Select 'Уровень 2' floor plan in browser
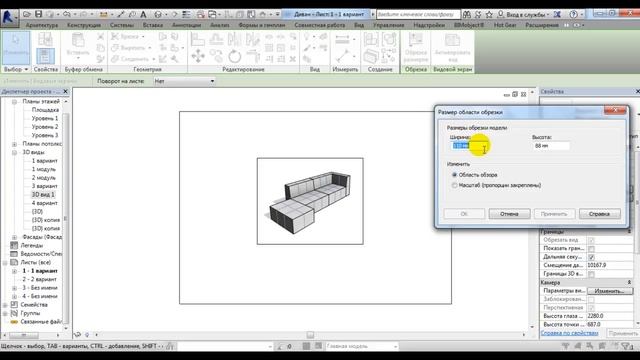 pyautogui.click(x=45, y=127)
